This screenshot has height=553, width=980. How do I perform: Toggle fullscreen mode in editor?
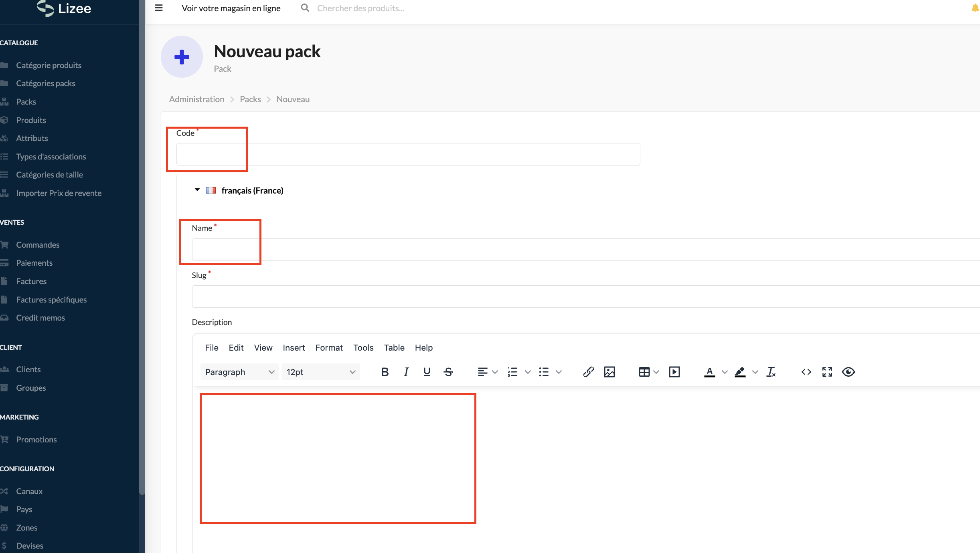click(x=827, y=372)
